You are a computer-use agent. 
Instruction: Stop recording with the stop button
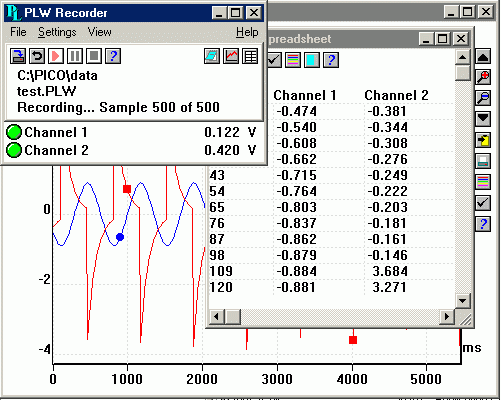tap(94, 56)
